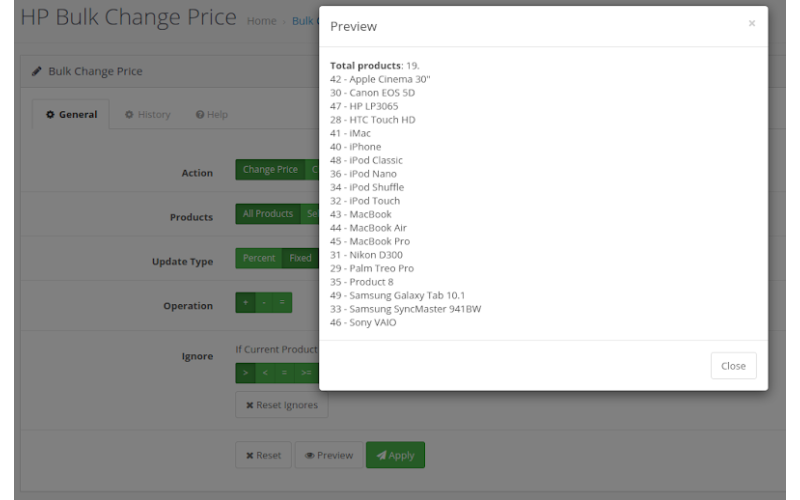Select the Change Price action

coord(270,169)
